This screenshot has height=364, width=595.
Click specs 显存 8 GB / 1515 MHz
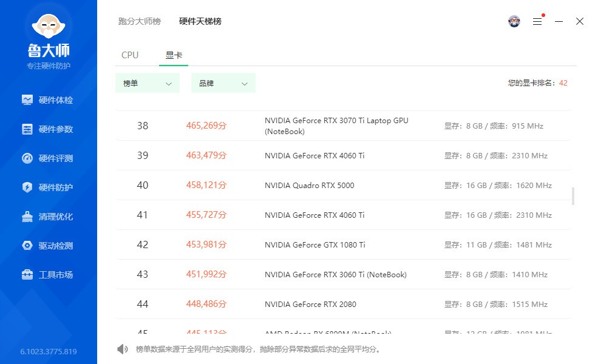tap(496, 304)
